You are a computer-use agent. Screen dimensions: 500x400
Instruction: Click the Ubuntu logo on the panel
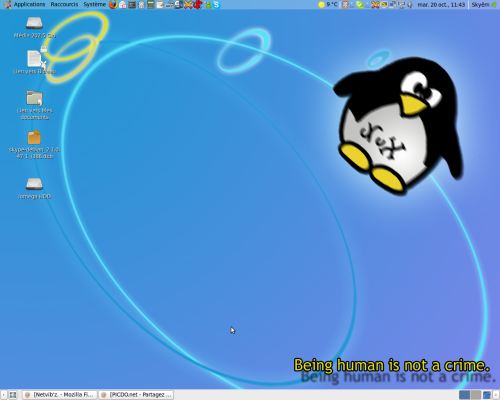coord(7,5)
